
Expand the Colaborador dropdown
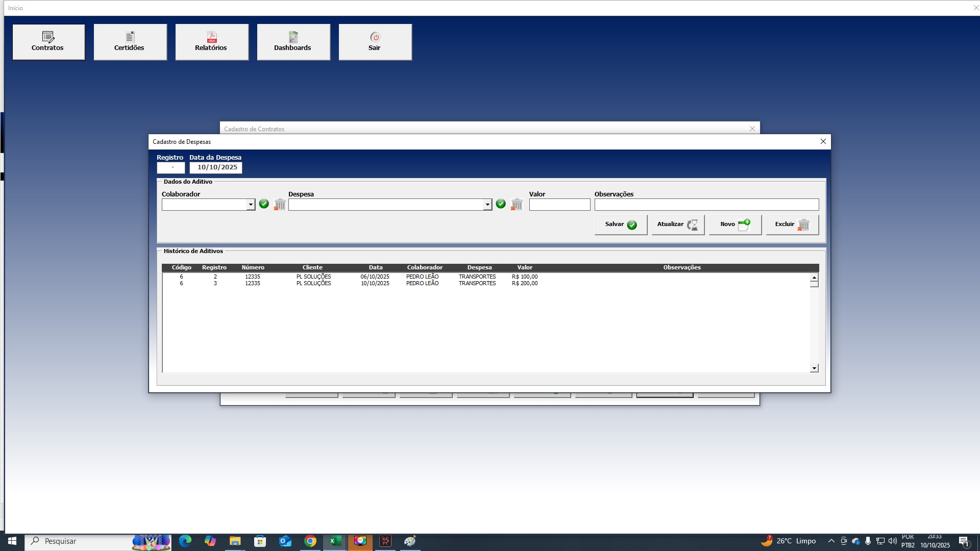click(251, 205)
